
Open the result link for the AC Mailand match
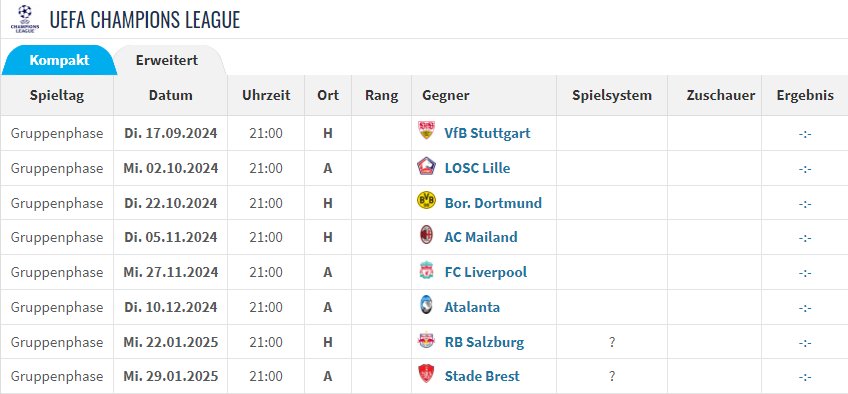click(x=805, y=238)
